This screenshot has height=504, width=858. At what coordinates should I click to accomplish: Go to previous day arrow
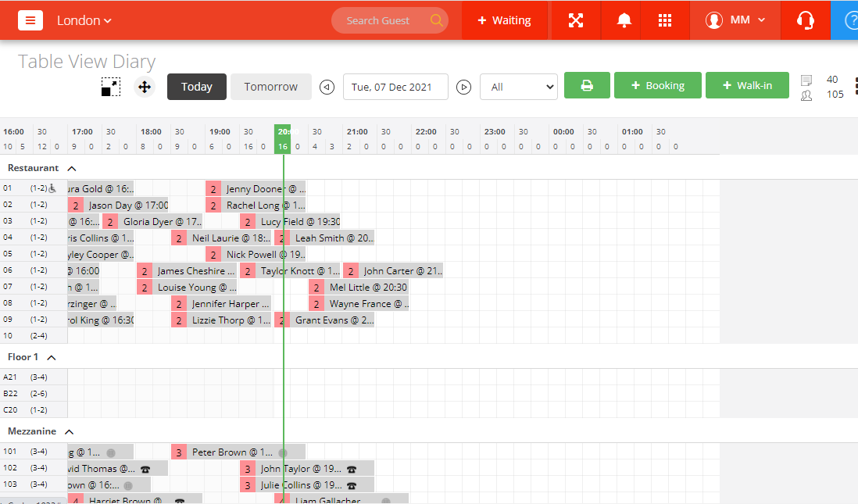tap(327, 87)
